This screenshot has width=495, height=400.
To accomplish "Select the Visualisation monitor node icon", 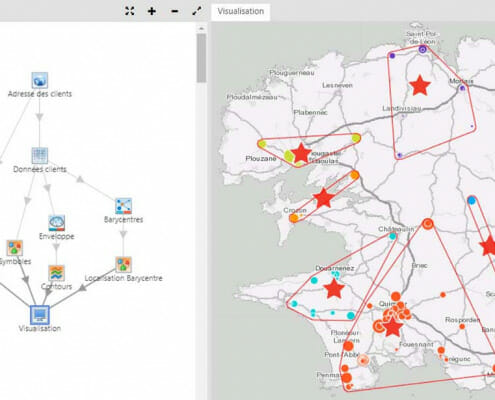I will pyautogui.click(x=40, y=315).
